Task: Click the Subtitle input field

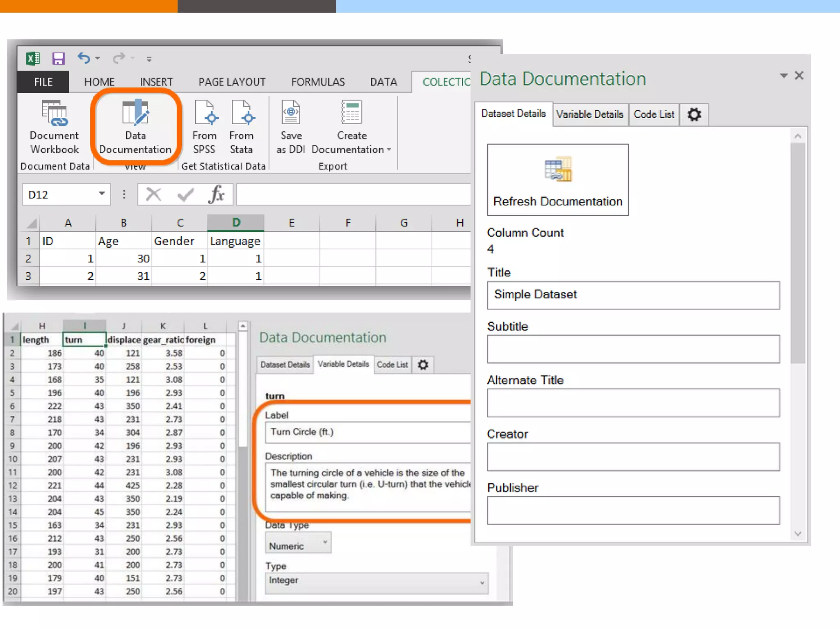Action: [633, 349]
